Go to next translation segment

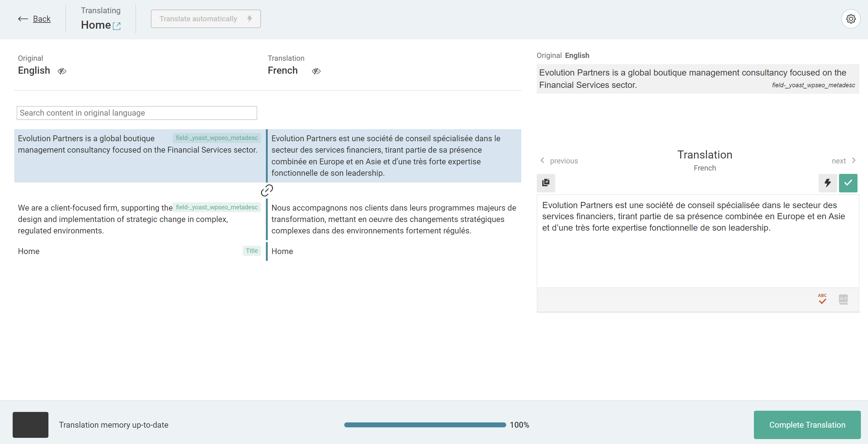pos(844,161)
